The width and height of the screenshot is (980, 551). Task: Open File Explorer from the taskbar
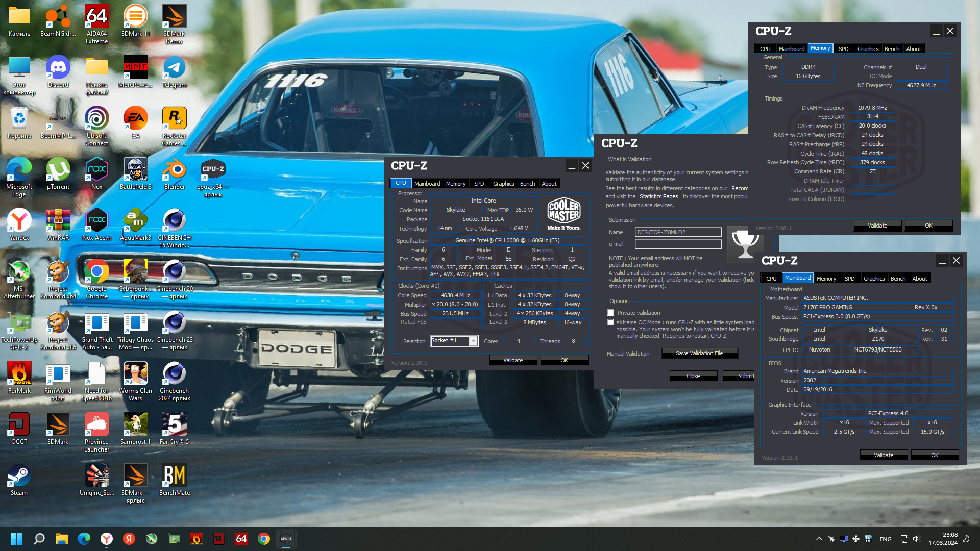(61, 539)
